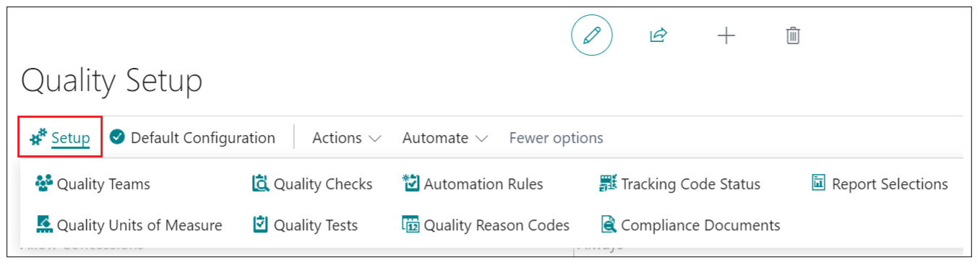Open Quality Units of Measure icon
Viewport: 980px width, 265px height.
point(44,225)
